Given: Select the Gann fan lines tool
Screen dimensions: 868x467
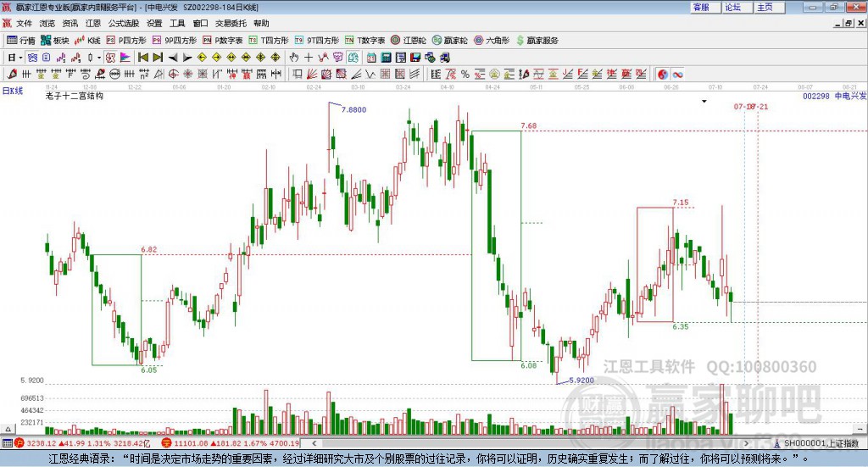Looking at the screenshot, I should [x=312, y=74].
